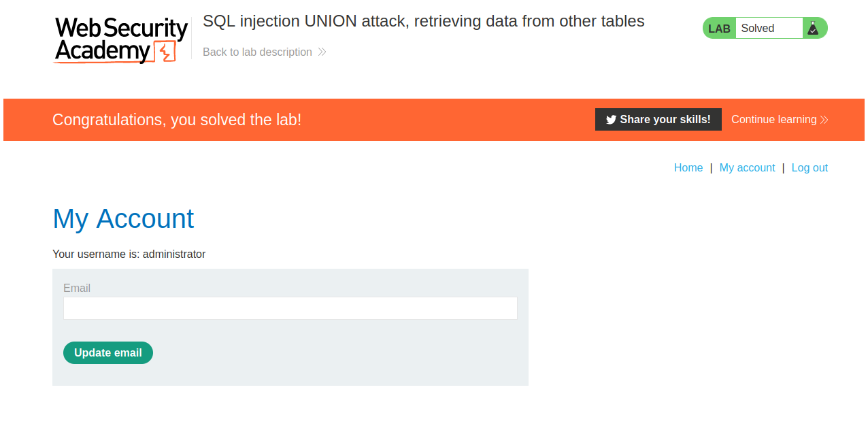This screenshot has width=868, height=430.
Task: Click chevrons beside Back to lab description
Action: tap(322, 52)
